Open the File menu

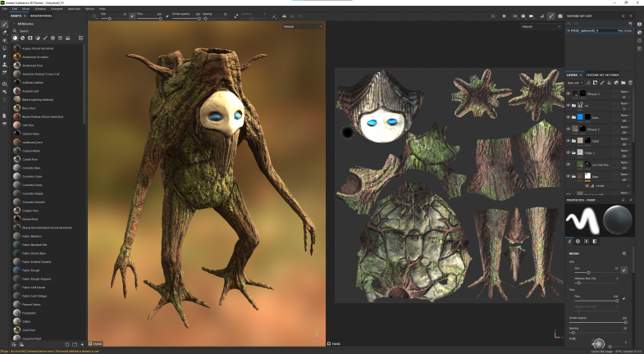pyautogui.click(x=5, y=9)
